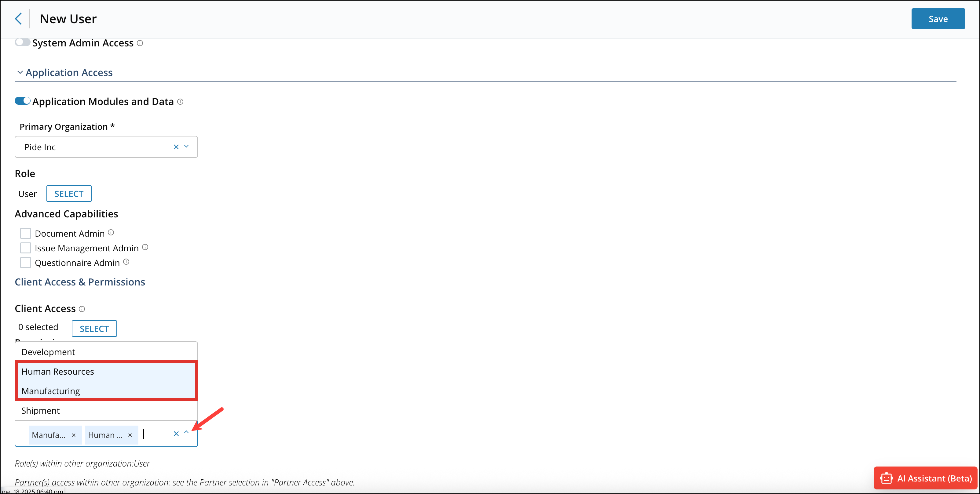Open the Primary Organization dropdown arrow
Image resolution: width=980 pixels, height=494 pixels.
pyautogui.click(x=186, y=147)
